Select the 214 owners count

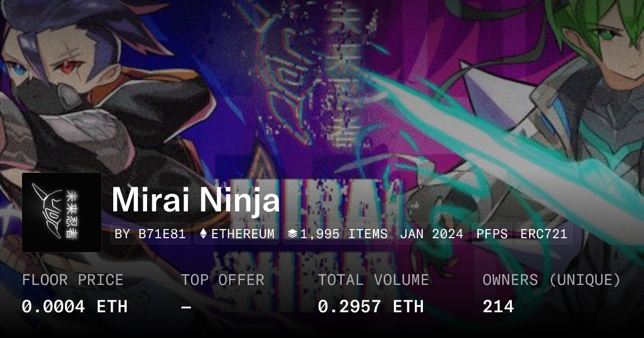pyautogui.click(x=498, y=306)
